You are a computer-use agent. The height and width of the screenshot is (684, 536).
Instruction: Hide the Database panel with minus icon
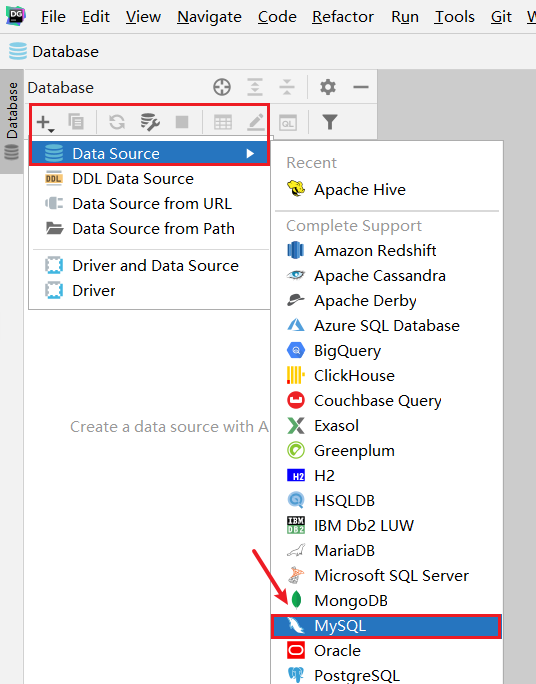(361, 87)
